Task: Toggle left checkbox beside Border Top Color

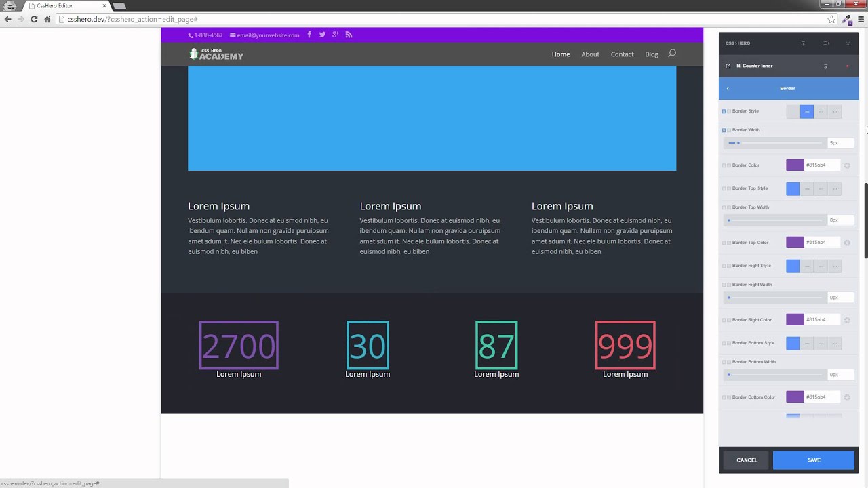Action: pos(724,243)
